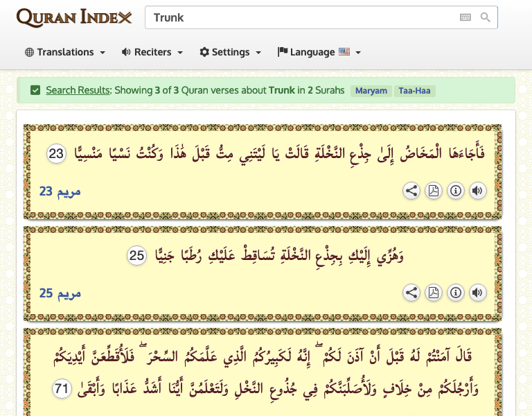Share Maryam verse 25
The height and width of the screenshot is (416, 532).
tap(411, 293)
